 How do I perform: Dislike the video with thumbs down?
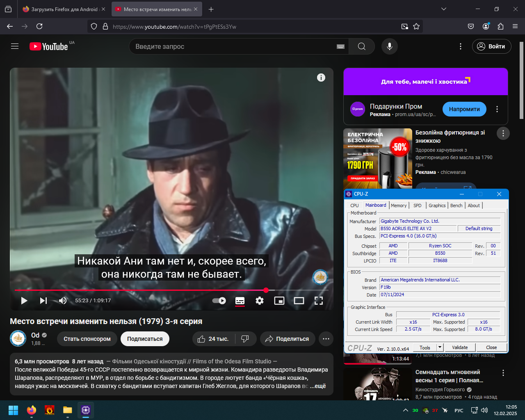tap(245, 339)
